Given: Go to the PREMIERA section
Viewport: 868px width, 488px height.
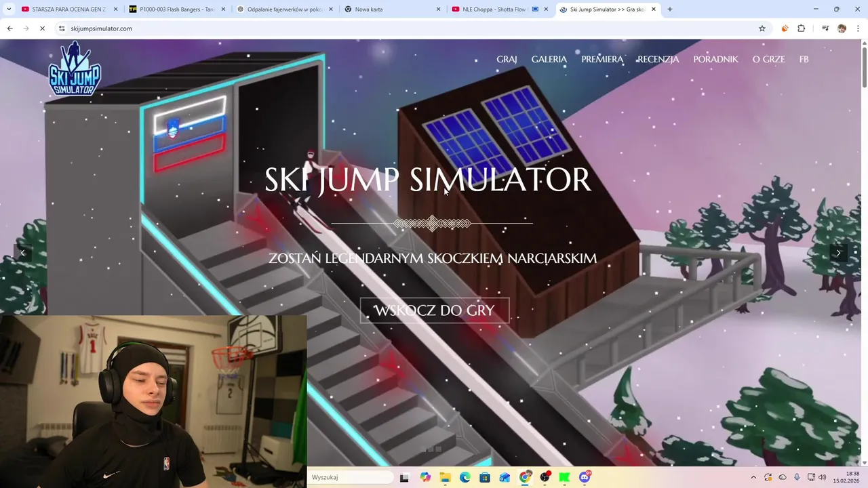Looking at the screenshot, I should click(x=602, y=60).
